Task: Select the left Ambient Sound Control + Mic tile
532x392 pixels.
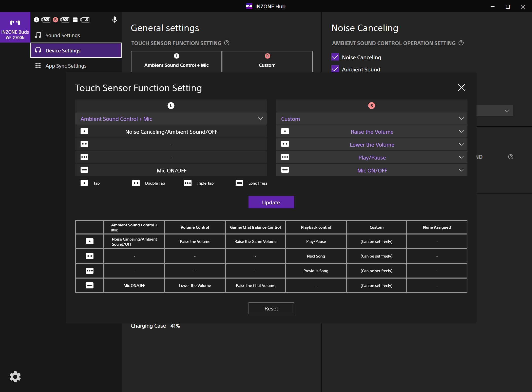Action: point(176,62)
